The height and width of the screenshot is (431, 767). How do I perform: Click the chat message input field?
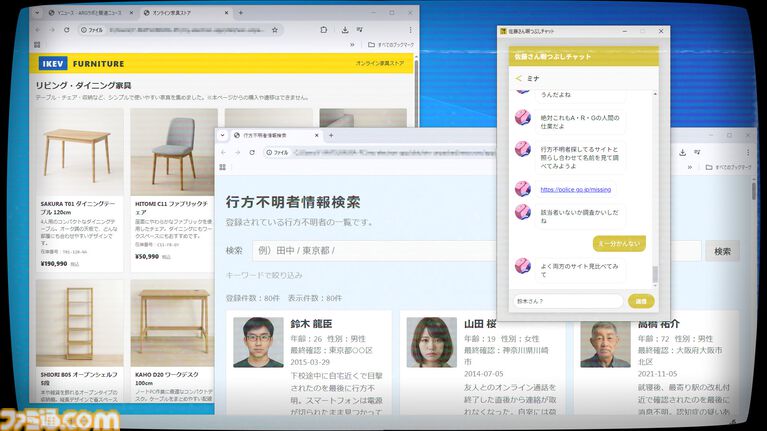click(x=567, y=300)
